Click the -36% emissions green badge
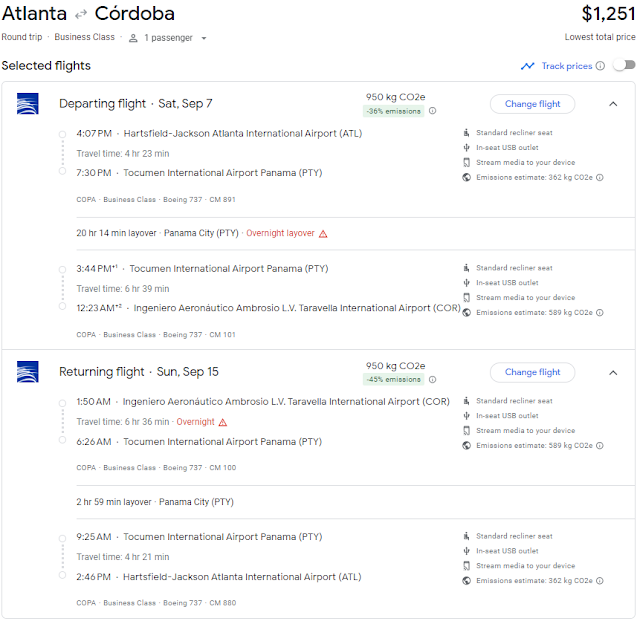This screenshot has height=621, width=640. (x=393, y=111)
